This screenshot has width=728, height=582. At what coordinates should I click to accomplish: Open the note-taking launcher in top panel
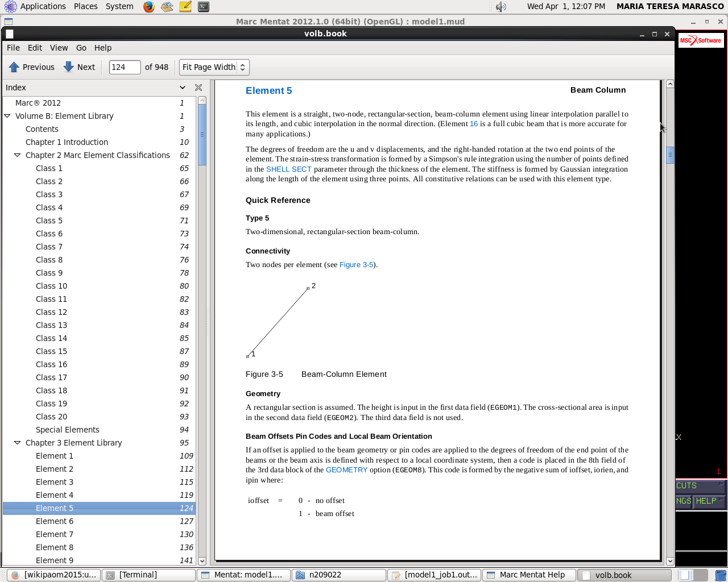[185, 7]
